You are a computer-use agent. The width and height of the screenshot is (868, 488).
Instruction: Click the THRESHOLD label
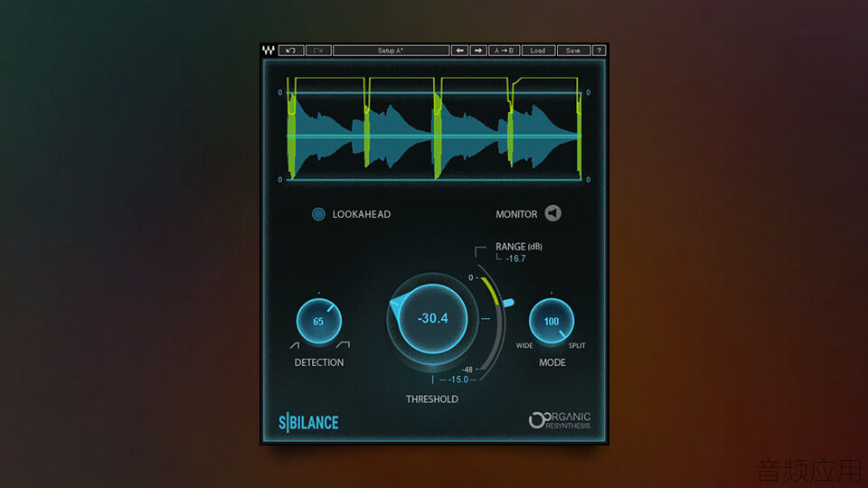coord(432,399)
